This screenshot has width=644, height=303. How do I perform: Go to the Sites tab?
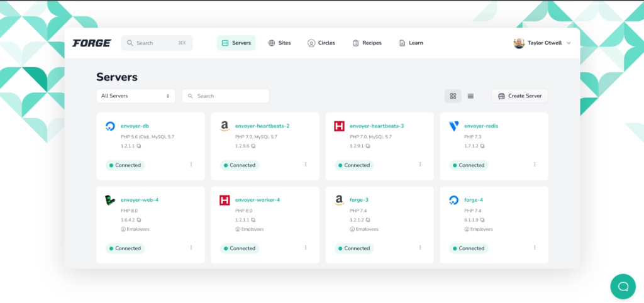tap(280, 43)
